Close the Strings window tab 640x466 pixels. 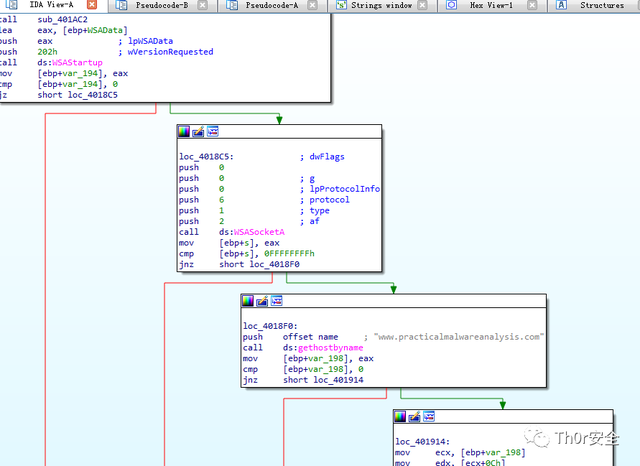[423, 5]
